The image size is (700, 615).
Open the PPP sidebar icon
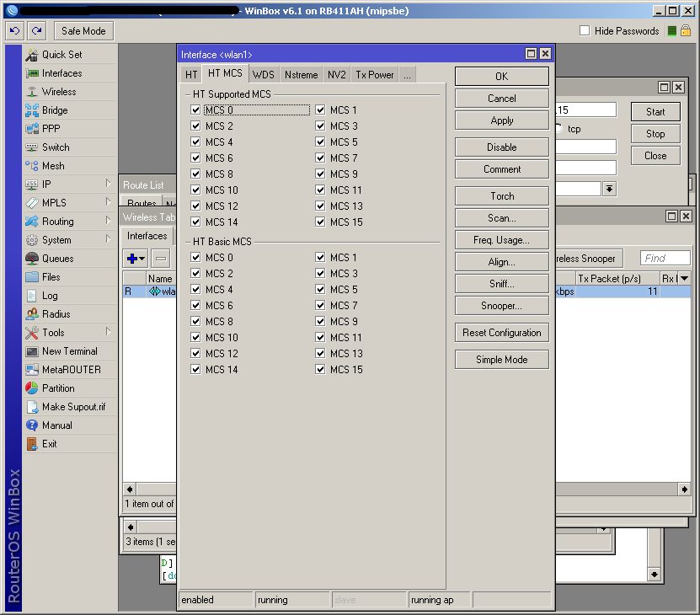coord(32,129)
